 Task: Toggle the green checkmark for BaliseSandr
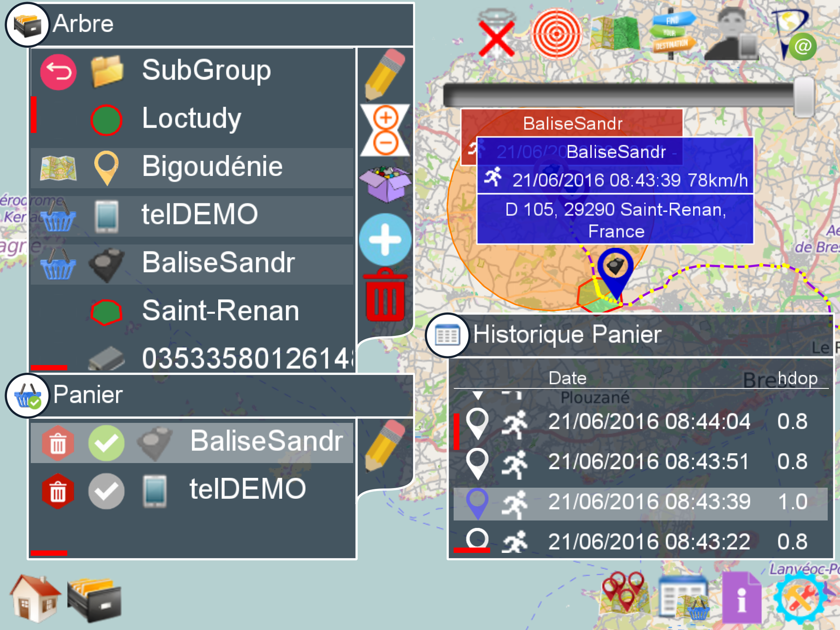(106, 443)
